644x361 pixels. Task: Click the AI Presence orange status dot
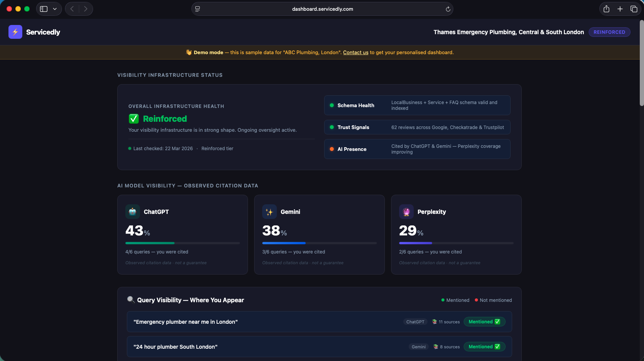click(331, 149)
